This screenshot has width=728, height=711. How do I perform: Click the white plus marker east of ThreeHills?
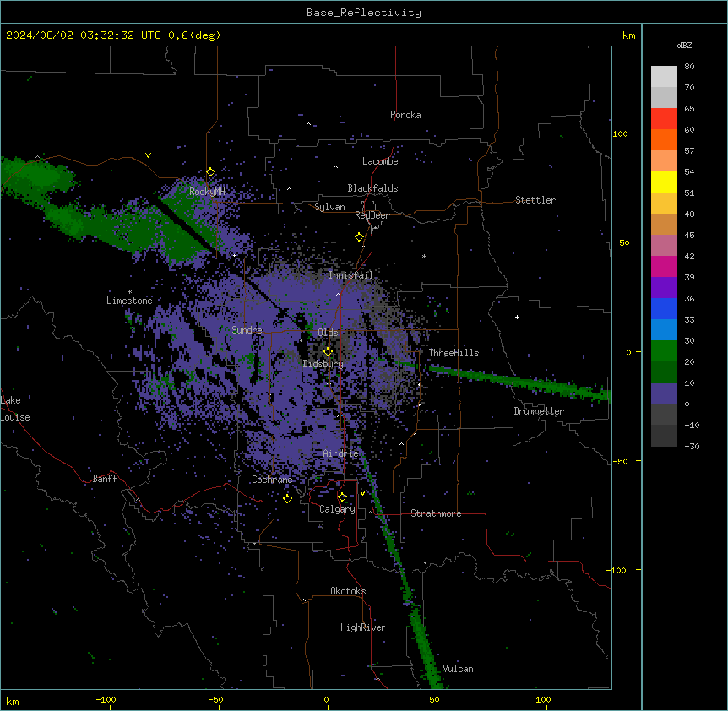click(517, 317)
